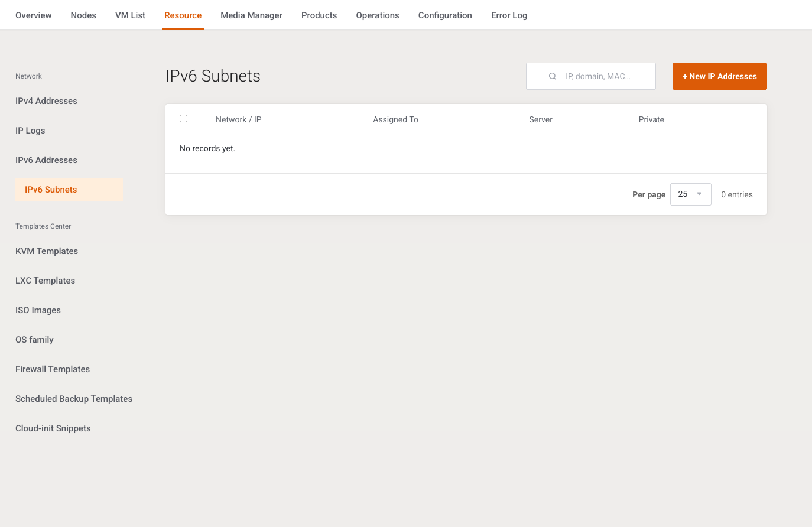Go to the VM List tab
812x527 pixels.
130,15
